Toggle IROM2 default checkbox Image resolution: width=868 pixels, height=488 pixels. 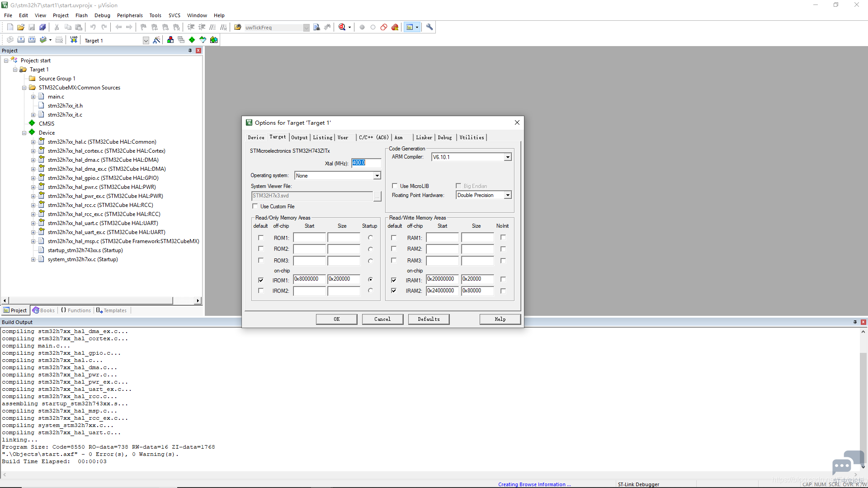tap(261, 291)
